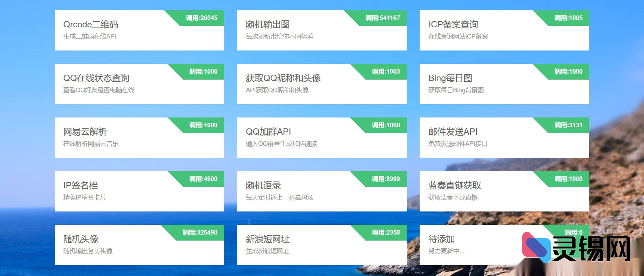
Task: Click the description 获取蓝奏下载直链
Action: point(453,197)
